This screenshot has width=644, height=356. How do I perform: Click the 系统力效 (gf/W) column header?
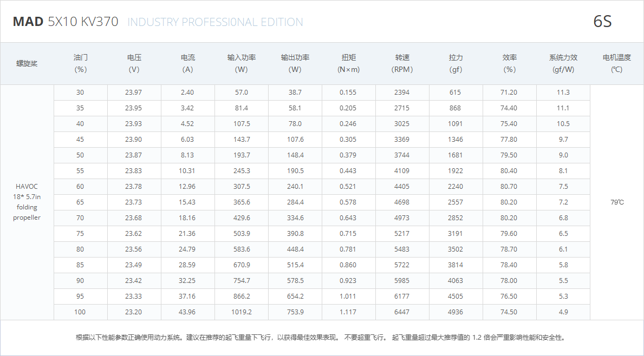[563, 64]
